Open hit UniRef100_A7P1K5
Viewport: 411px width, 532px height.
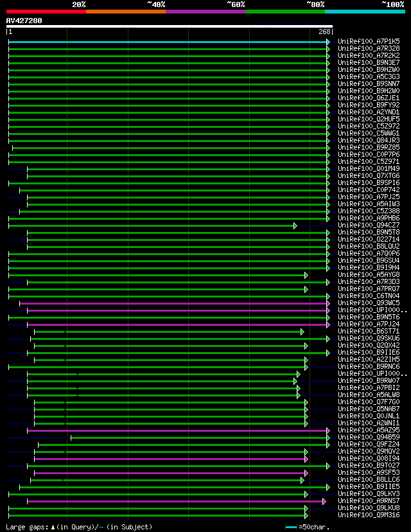coord(369,41)
